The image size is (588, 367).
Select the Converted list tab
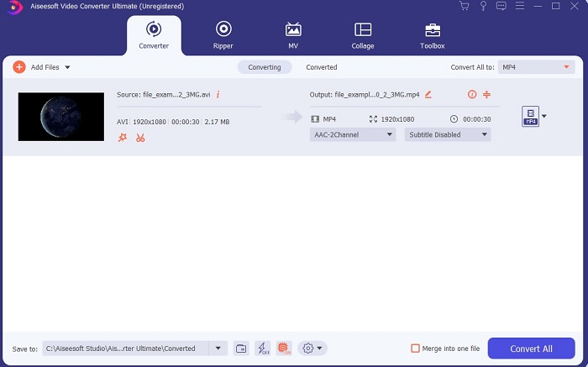[x=322, y=67]
